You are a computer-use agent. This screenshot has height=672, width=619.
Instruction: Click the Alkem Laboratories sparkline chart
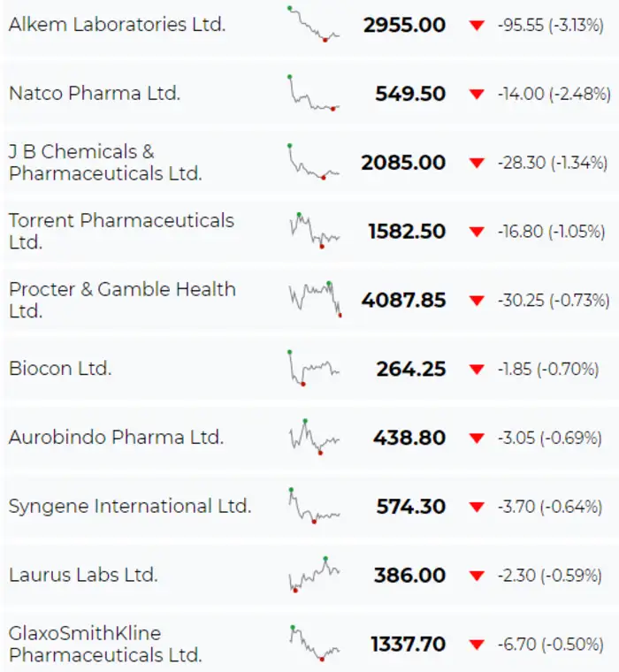(313, 24)
